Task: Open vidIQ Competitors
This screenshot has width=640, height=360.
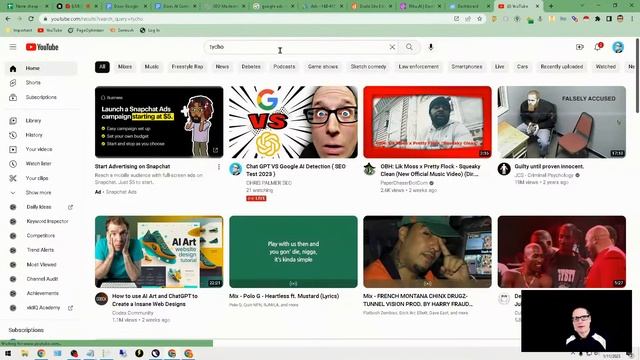Action: coord(41,236)
